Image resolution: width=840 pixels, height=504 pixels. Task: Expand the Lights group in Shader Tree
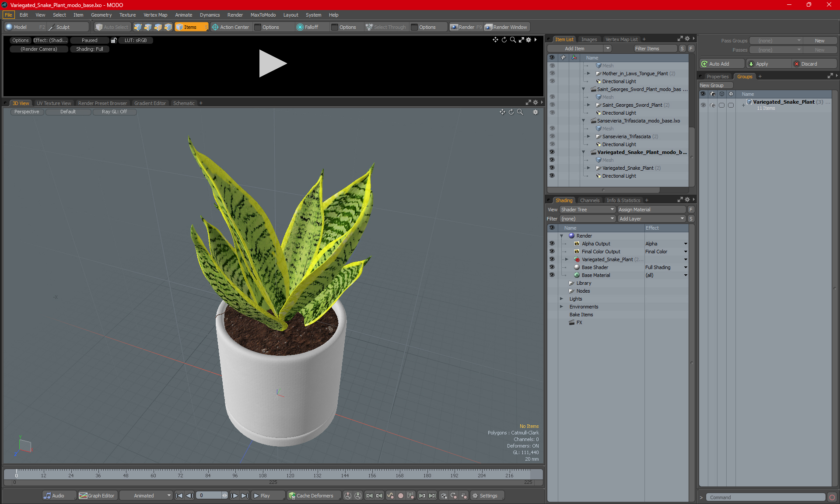(x=561, y=299)
